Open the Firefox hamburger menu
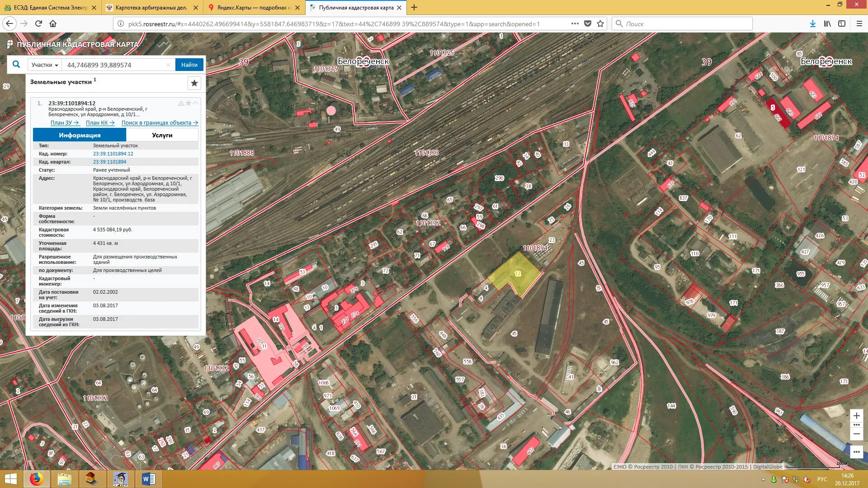This screenshot has height=488, width=868. (x=859, y=23)
